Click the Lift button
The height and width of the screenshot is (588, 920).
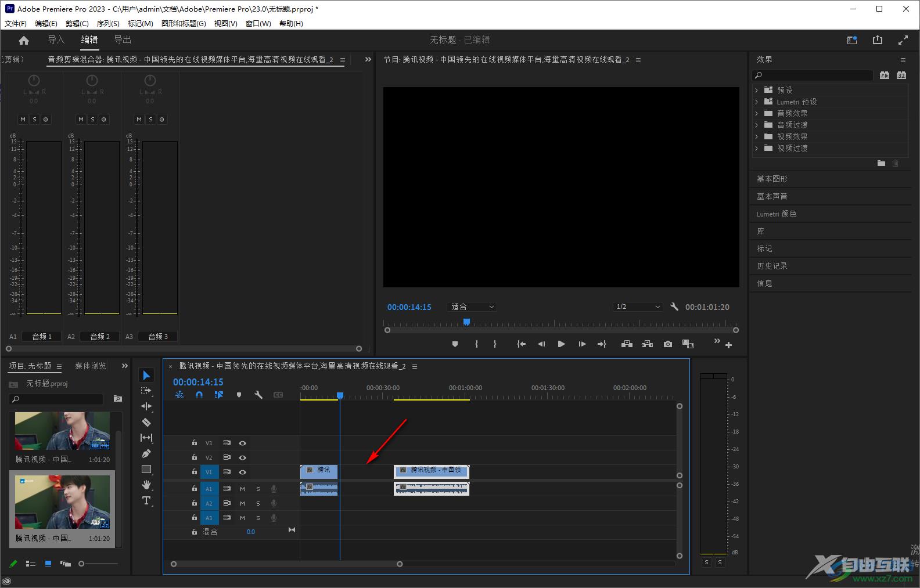627,344
